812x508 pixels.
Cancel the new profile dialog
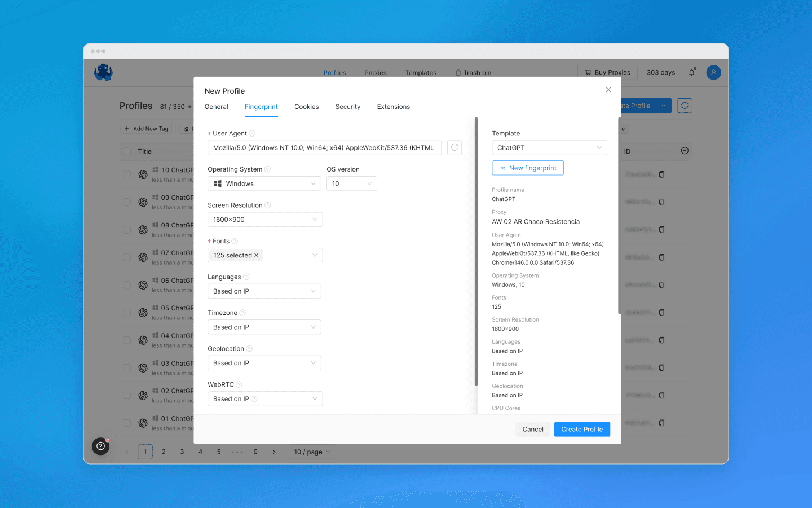pos(533,429)
